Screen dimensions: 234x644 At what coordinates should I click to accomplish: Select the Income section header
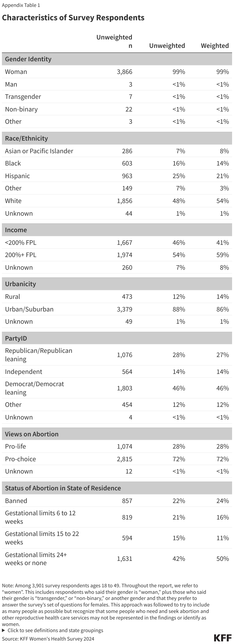pyautogui.click(x=16, y=230)
